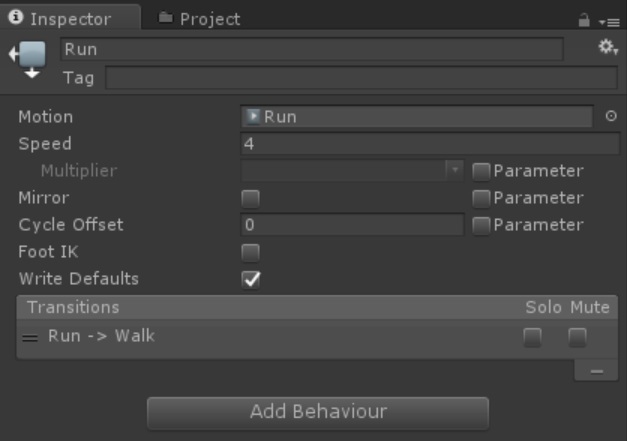Enable the Mirror checkbox
The image size is (627, 441).
click(x=251, y=198)
